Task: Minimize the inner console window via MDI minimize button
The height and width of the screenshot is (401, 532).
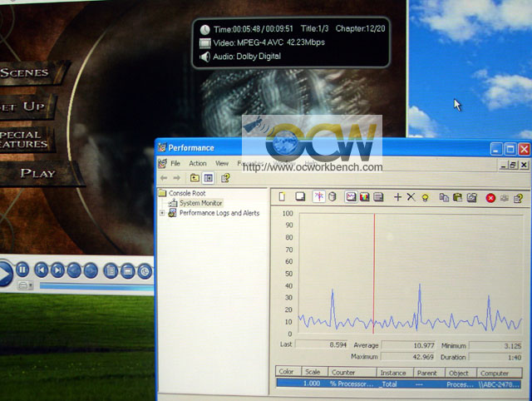Action: (504, 165)
